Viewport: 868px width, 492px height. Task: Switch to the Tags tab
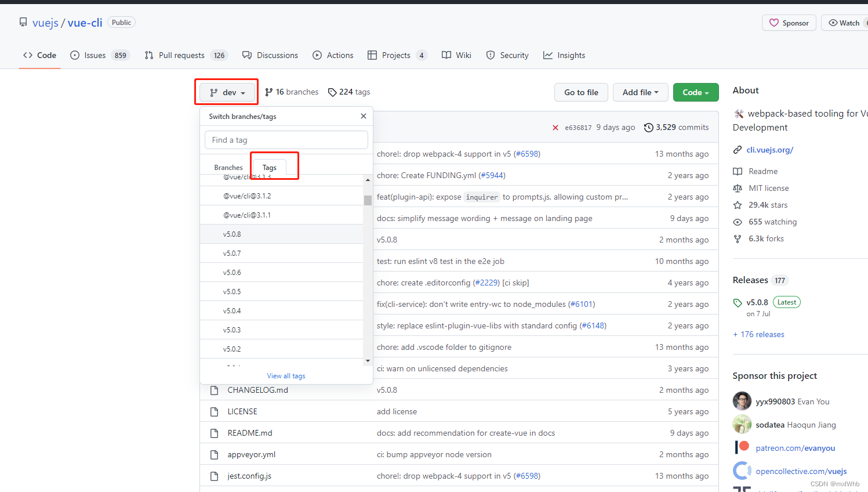coord(270,167)
